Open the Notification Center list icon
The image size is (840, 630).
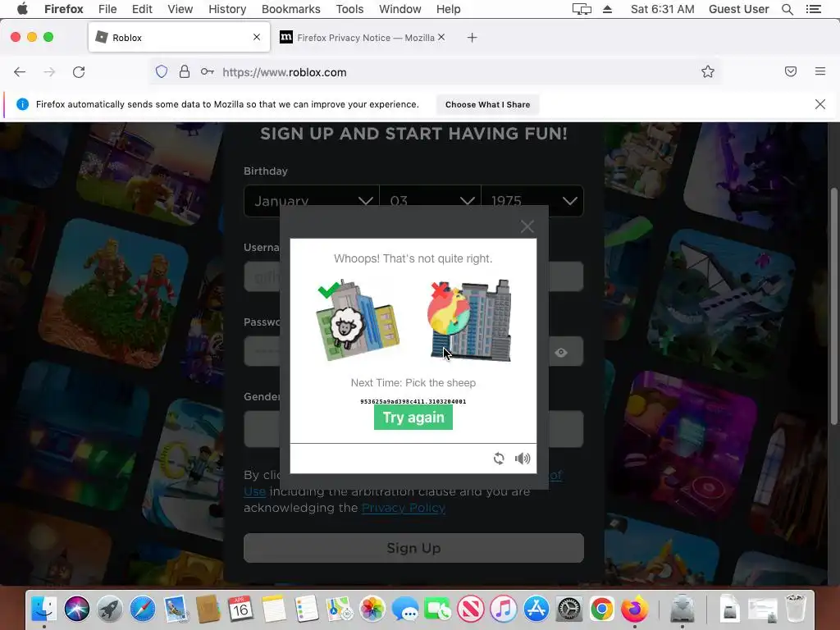[x=814, y=9]
